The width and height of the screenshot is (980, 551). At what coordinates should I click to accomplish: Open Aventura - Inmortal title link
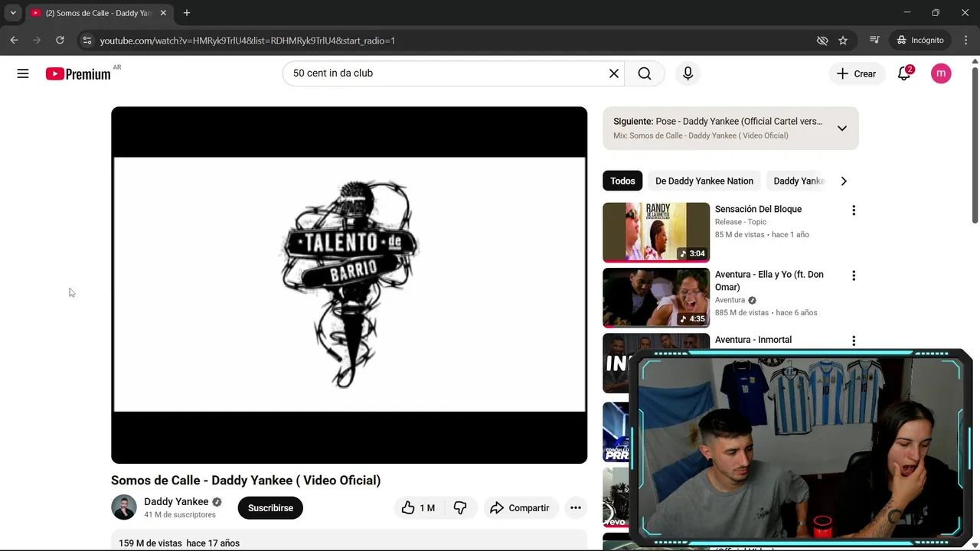pos(753,340)
